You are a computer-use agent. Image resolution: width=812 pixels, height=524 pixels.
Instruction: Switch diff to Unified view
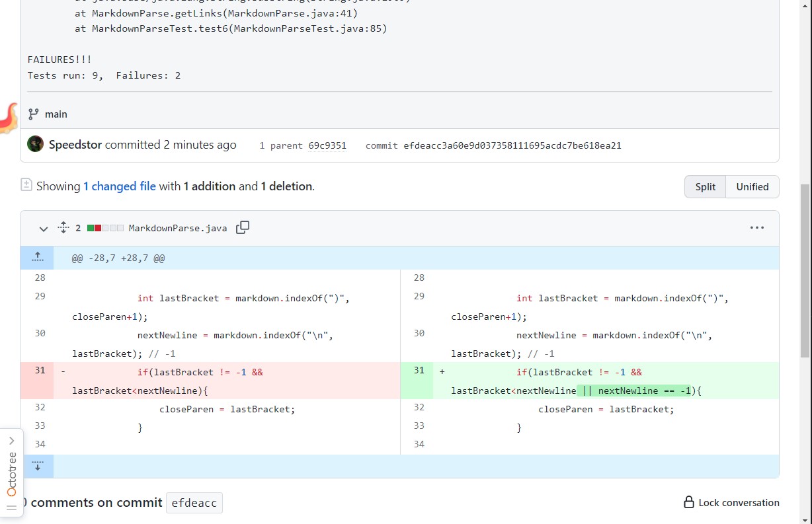tap(752, 187)
